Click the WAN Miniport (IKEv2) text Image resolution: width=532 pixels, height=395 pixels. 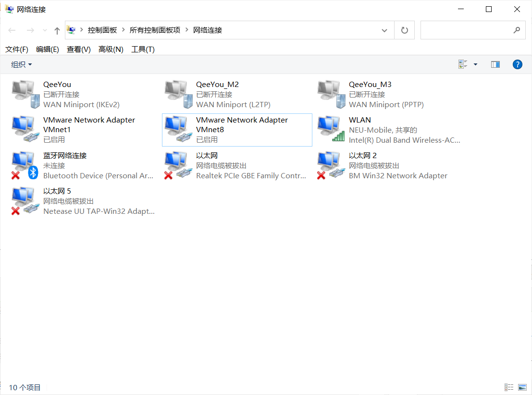[81, 105]
